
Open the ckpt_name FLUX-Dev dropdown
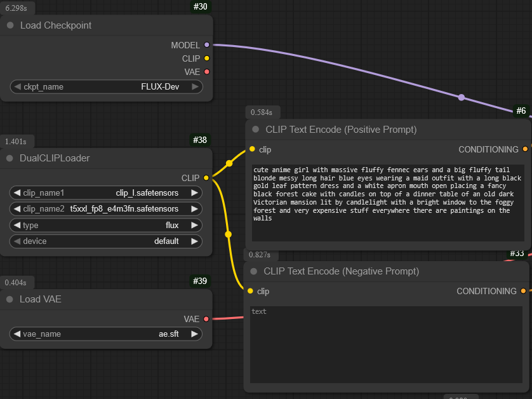[107, 87]
